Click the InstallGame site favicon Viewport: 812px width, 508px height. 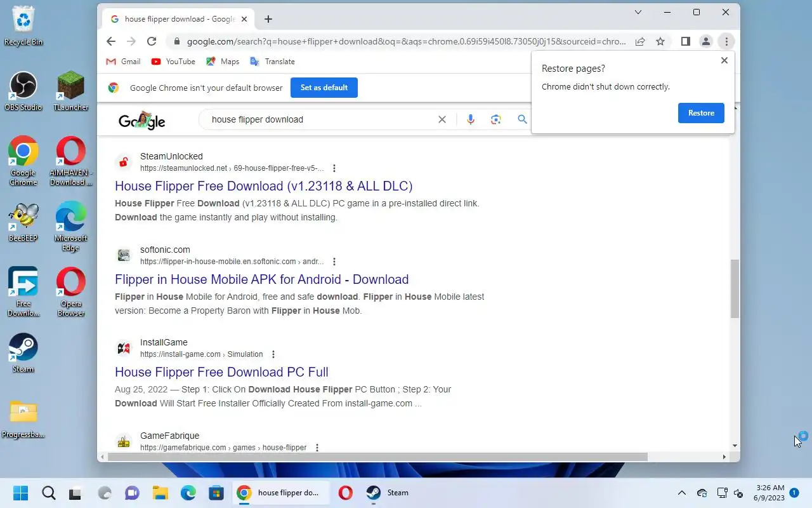click(124, 348)
